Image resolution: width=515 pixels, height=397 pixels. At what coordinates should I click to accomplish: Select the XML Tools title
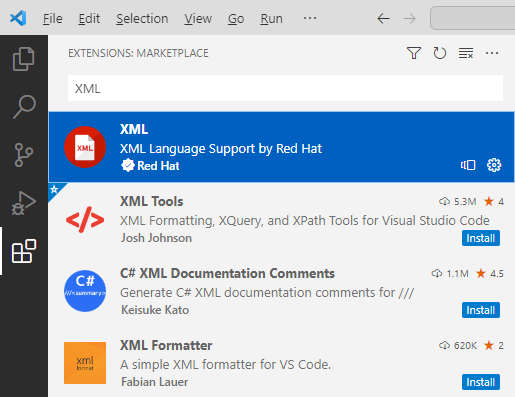[151, 201]
